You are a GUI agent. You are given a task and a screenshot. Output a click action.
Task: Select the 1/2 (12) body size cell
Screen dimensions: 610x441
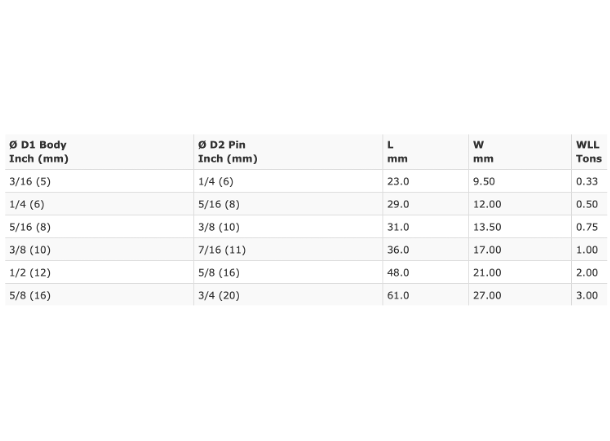(x=99, y=273)
